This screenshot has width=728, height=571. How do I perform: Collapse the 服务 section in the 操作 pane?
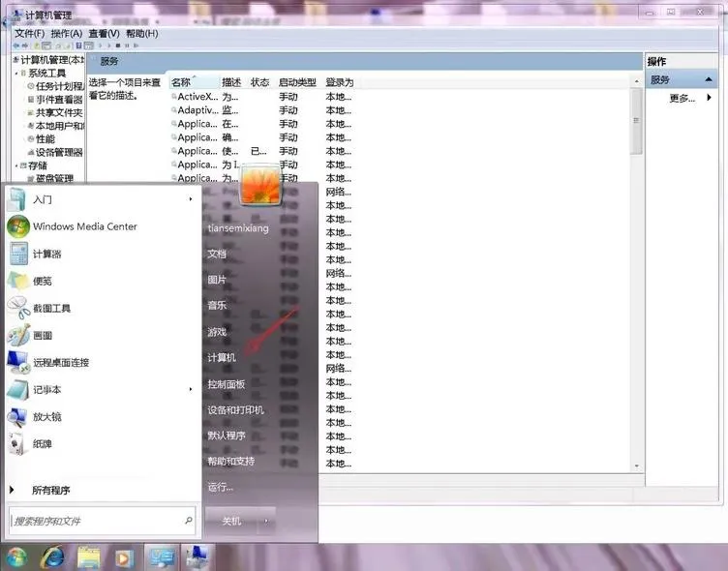tap(709, 80)
